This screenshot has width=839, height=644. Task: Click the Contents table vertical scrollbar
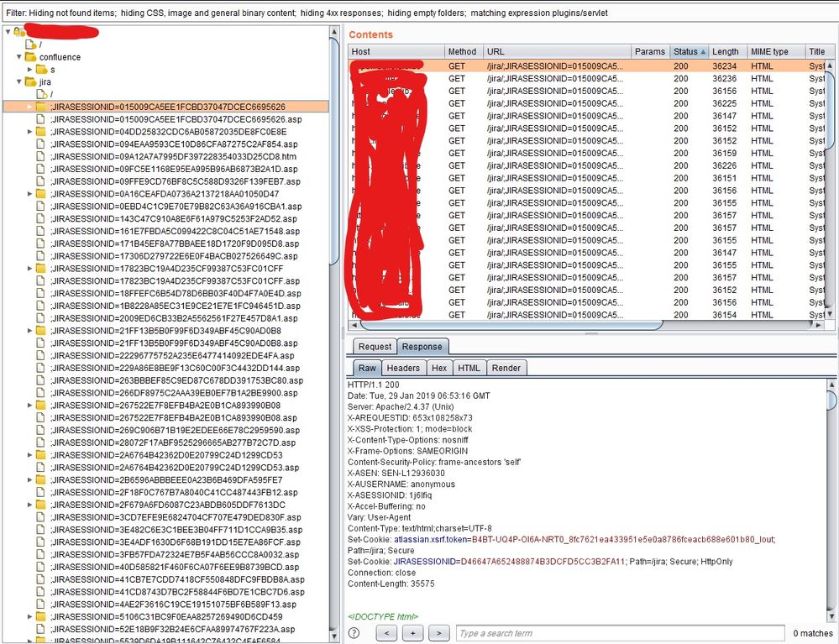coord(830,110)
